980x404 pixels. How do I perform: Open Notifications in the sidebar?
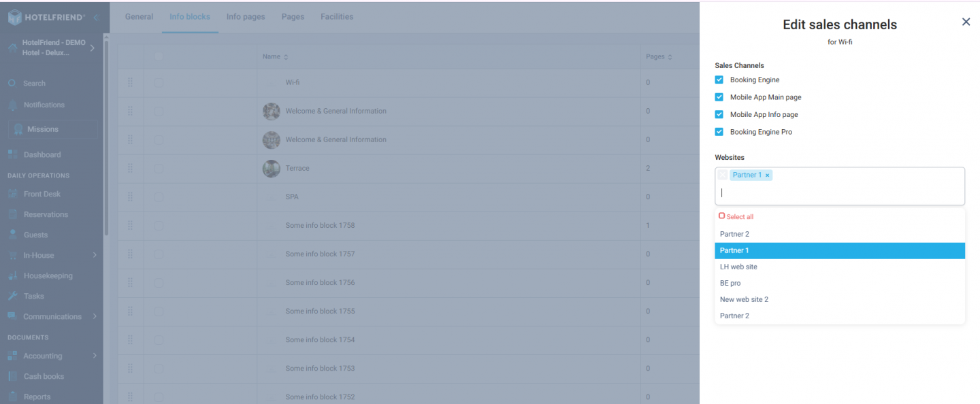tap(45, 105)
